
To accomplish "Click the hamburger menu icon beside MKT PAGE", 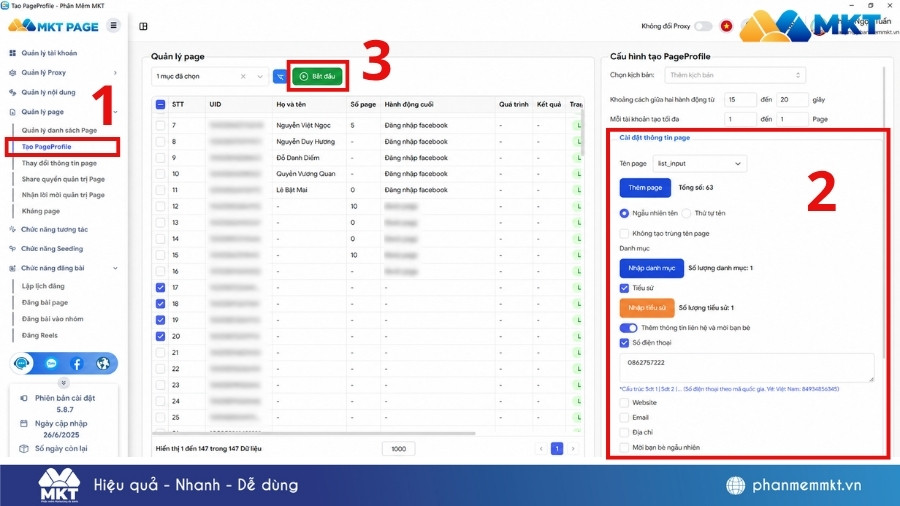I will tap(114, 25).
